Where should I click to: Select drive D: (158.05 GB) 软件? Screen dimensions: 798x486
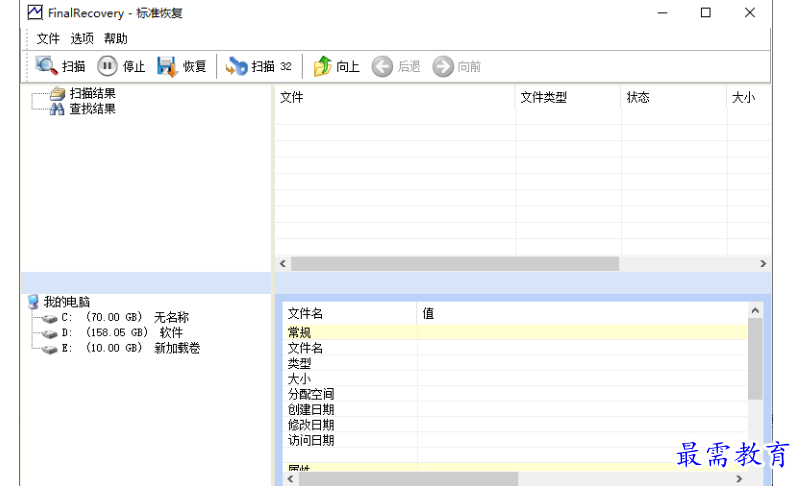point(122,333)
